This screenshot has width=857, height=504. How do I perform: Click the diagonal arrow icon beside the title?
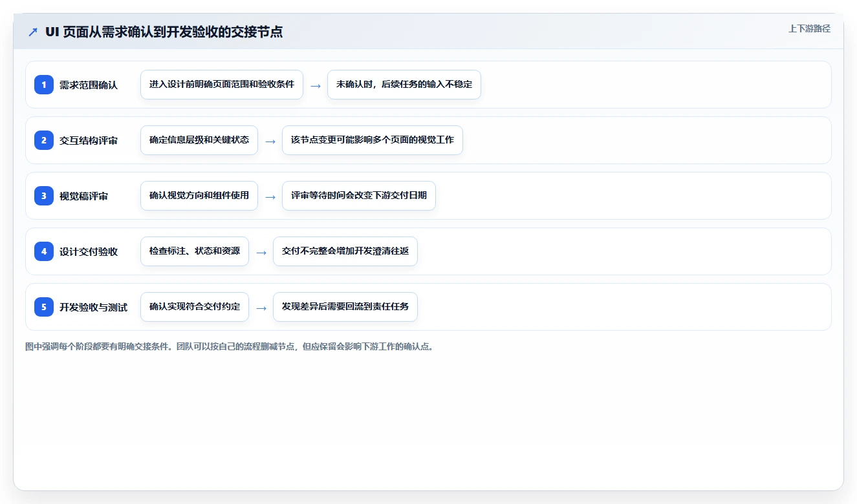(33, 32)
